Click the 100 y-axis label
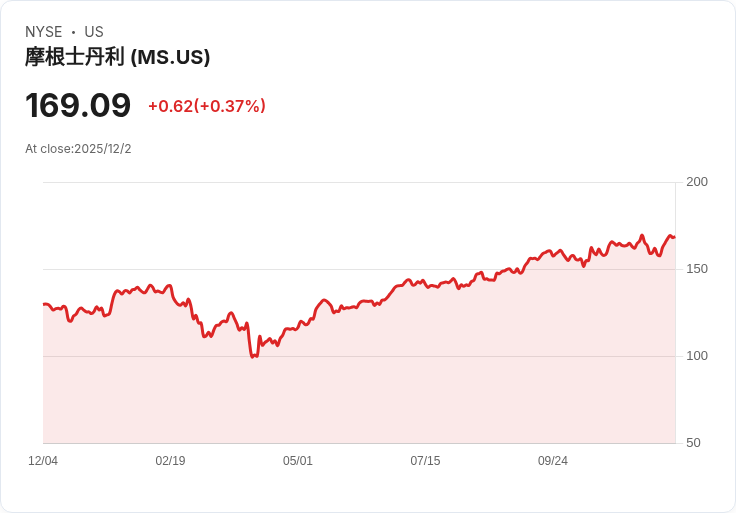 pyautogui.click(x=697, y=356)
